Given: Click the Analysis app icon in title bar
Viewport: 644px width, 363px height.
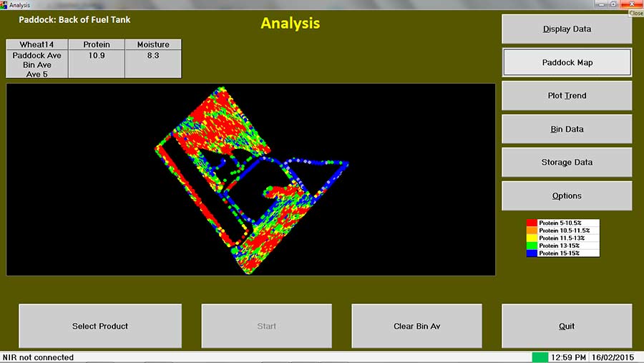Looking at the screenshot, I should coord(4,5).
